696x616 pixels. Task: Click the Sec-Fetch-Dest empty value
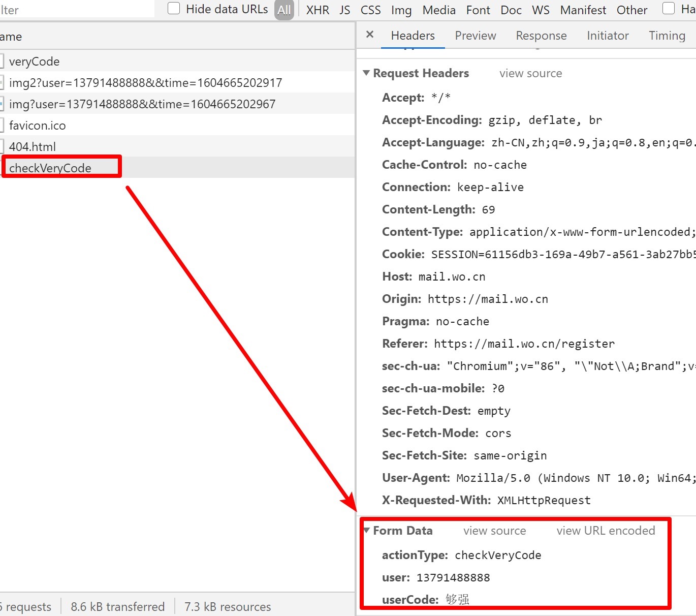click(494, 411)
